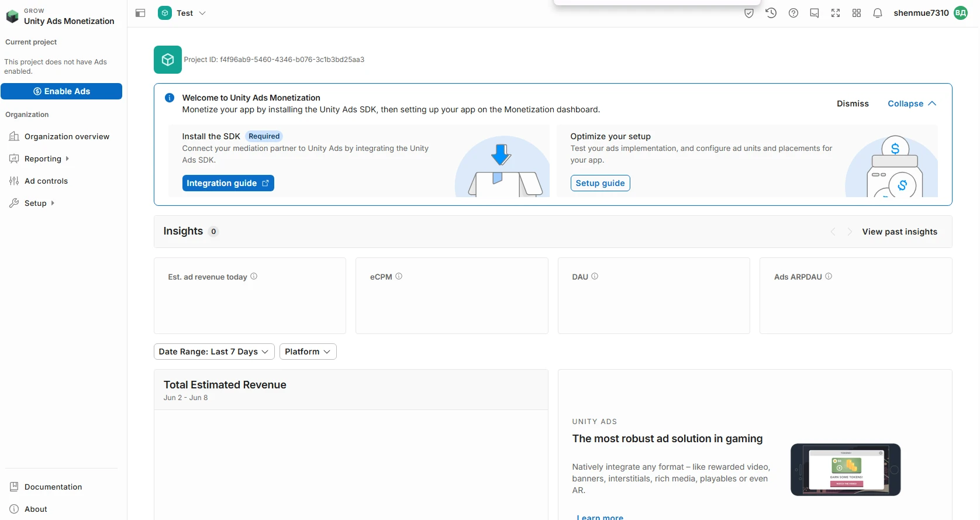Open the Date Range: Last 7 Days dropdown
The image size is (980, 520).
(x=214, y=352)
